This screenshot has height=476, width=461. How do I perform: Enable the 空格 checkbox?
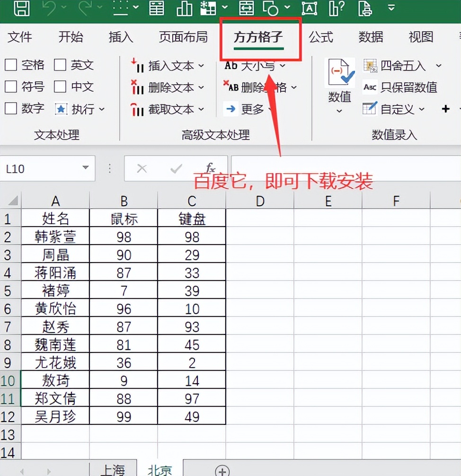(11, 65)
